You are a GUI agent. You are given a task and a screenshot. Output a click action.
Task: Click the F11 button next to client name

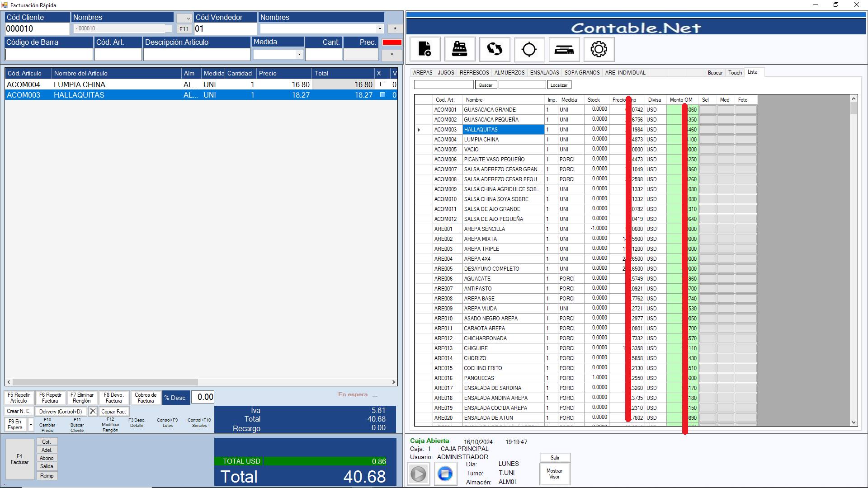(x=184, y=29)
